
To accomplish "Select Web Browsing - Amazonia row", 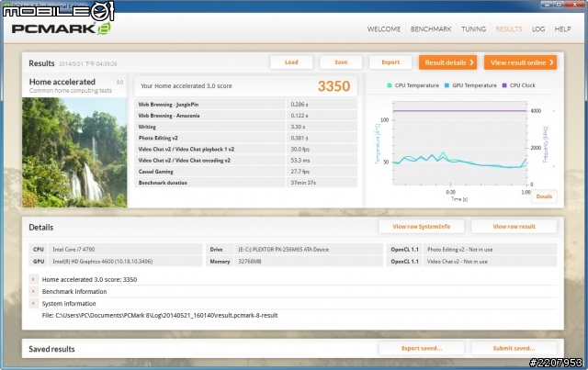I will point(245,116).
